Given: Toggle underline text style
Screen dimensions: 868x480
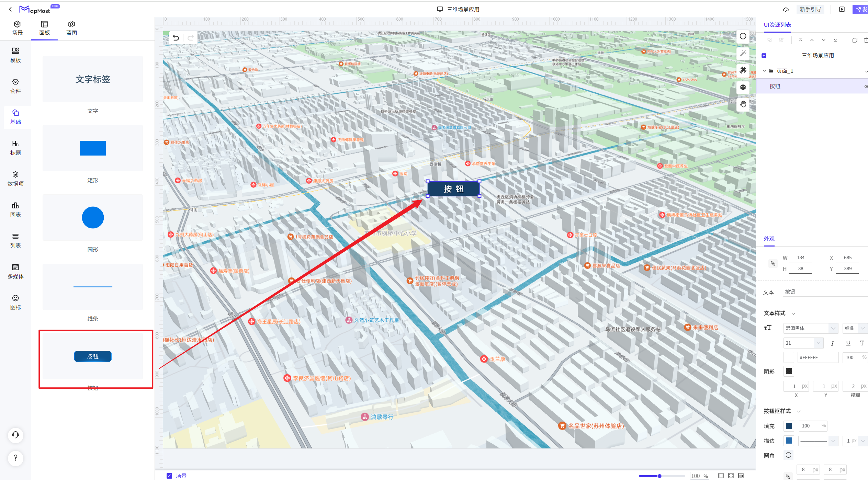Looking at the screenshot, I should (x=848, y=343).
